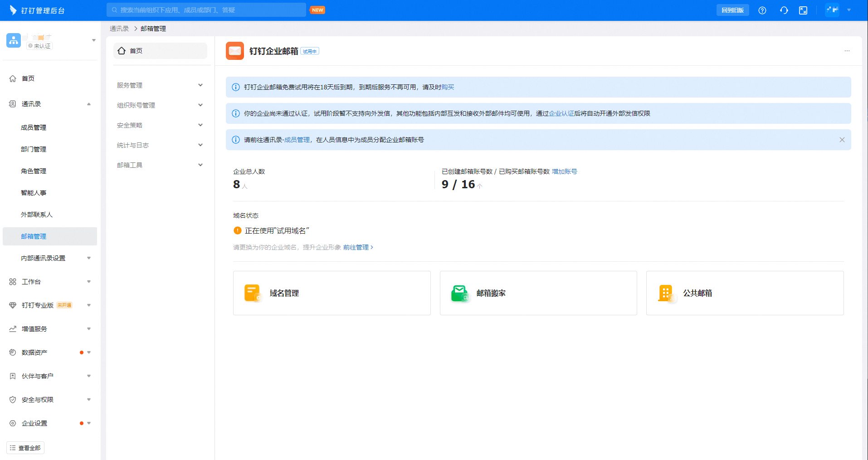The height and width of the screenshot is (460, 868).
Task: Click the home icon beside 首页 in sidebar
Action: (13, 78)
